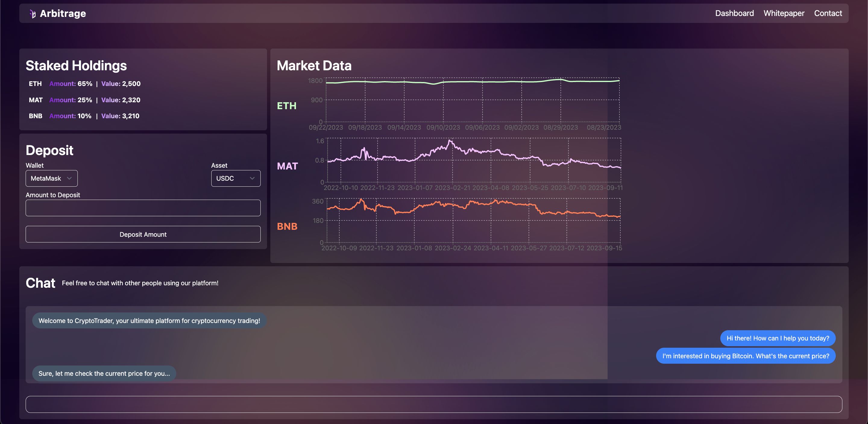
Task: Click the MetaMask wallet dropdown icon
Action: [69, 178]
